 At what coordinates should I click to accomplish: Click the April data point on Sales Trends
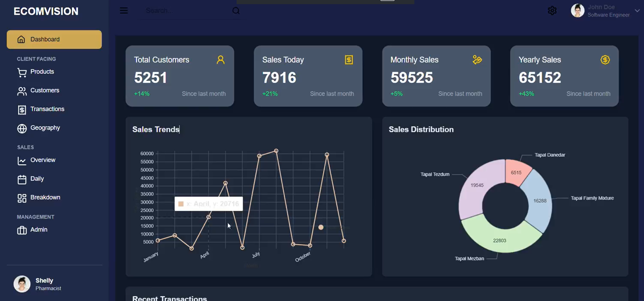[208, 217]
